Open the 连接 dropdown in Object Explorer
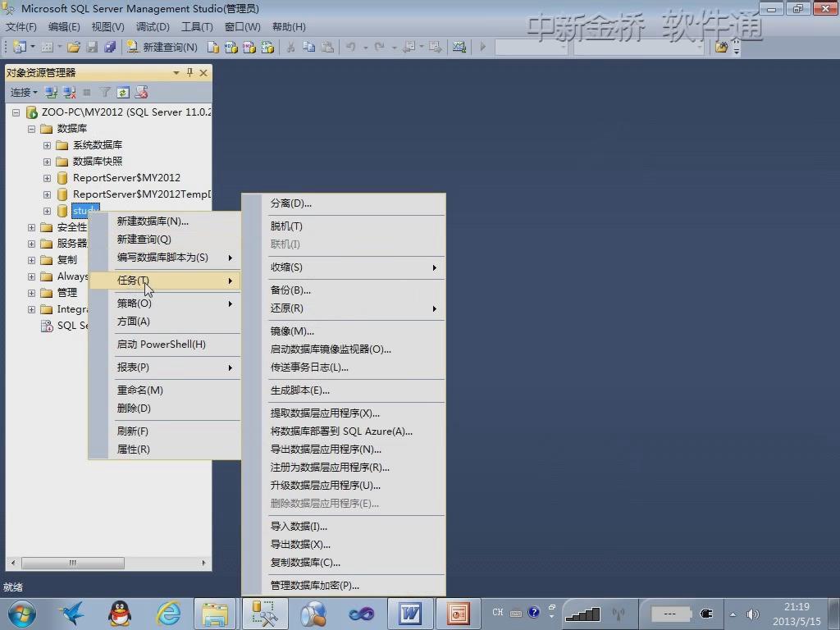This screenshot has height=630, width=840. click(x=24, y=92)
